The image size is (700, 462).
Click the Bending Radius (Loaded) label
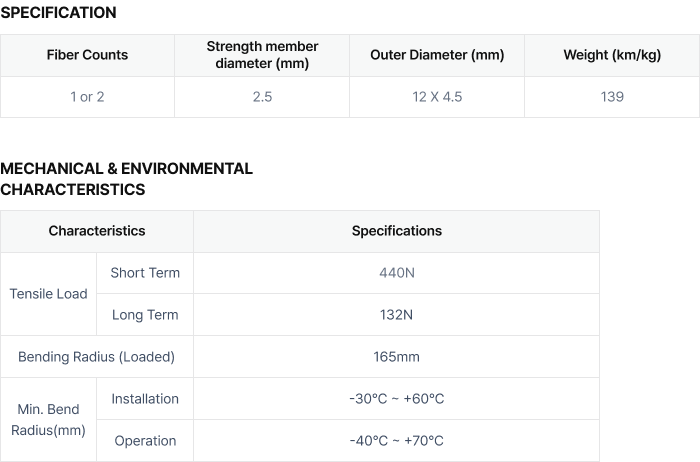coord(97,357)
